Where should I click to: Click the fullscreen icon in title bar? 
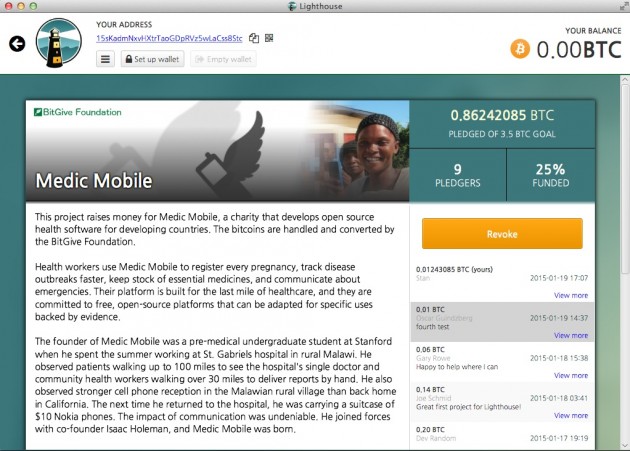(x=624, y=6)
